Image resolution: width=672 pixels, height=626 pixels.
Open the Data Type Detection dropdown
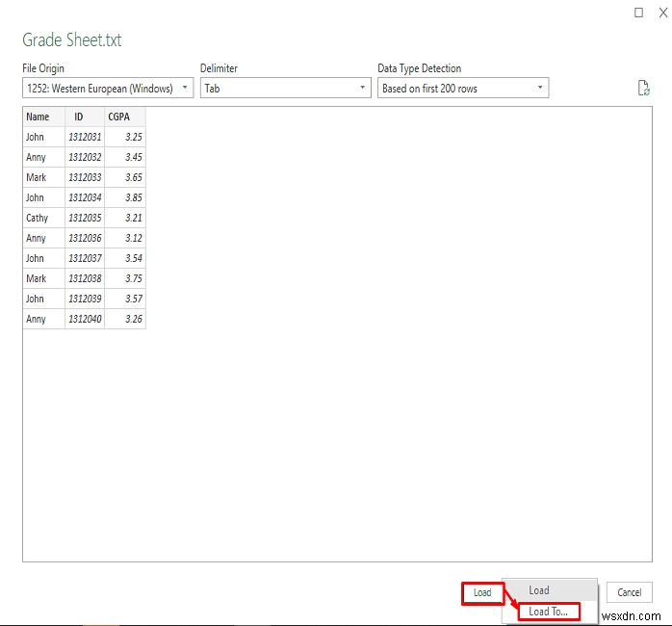tap(463, 88)
